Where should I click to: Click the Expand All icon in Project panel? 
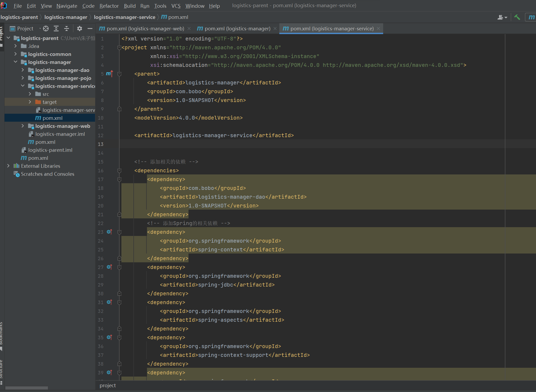56,28
